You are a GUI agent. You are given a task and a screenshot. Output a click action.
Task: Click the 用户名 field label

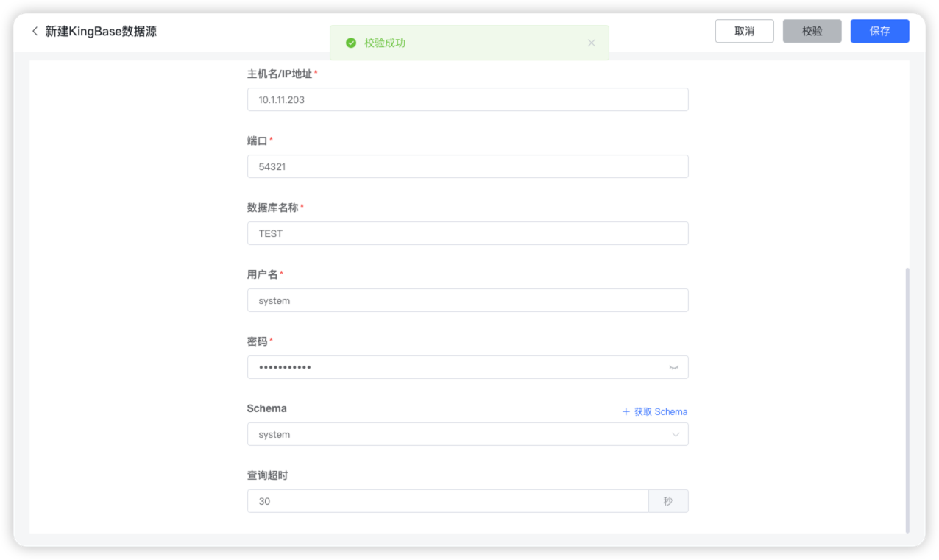[263, 274]
